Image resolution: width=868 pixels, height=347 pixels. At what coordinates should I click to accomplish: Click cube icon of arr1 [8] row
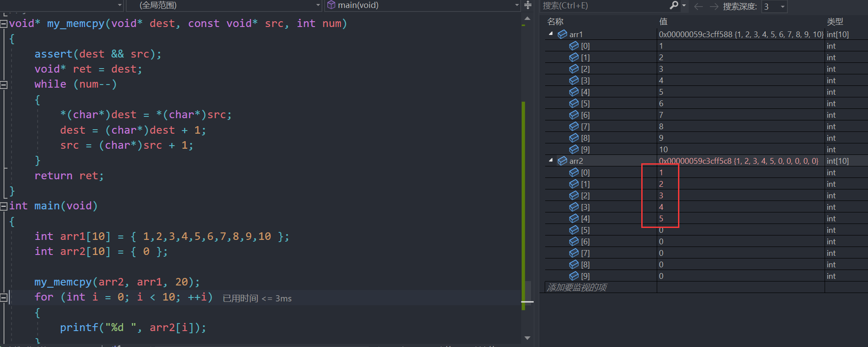pyautogui.click(x=574, y=138)
